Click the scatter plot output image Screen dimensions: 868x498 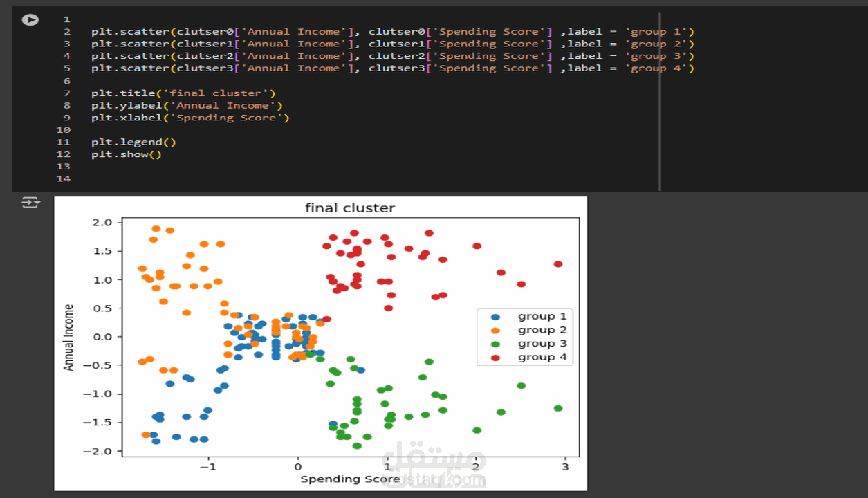coord(321,344)
